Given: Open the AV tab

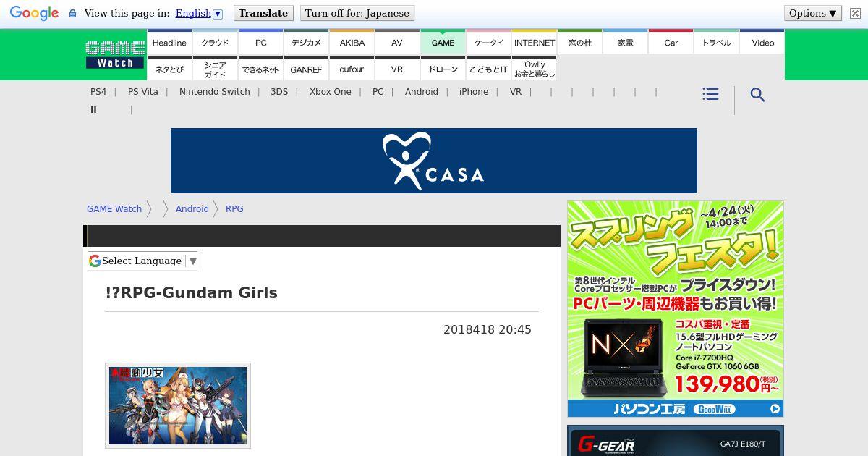Looking at the screenshot, I should point(397,43).
